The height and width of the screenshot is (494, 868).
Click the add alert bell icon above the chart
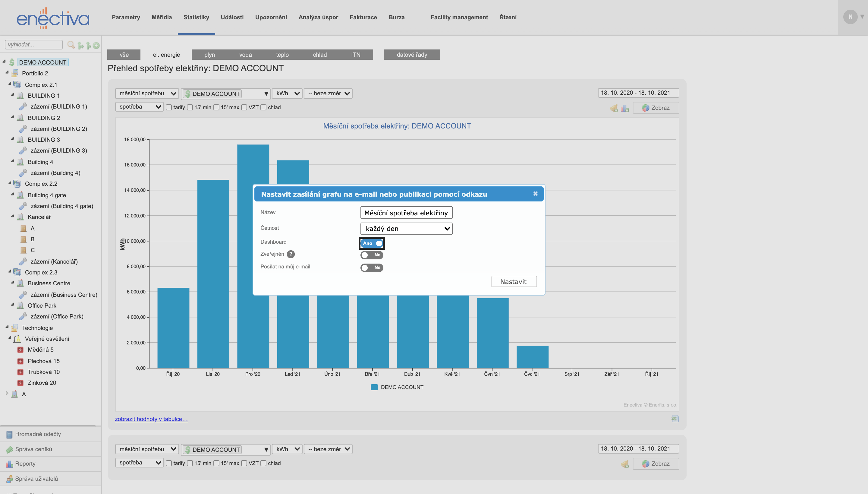pos(614,108)
